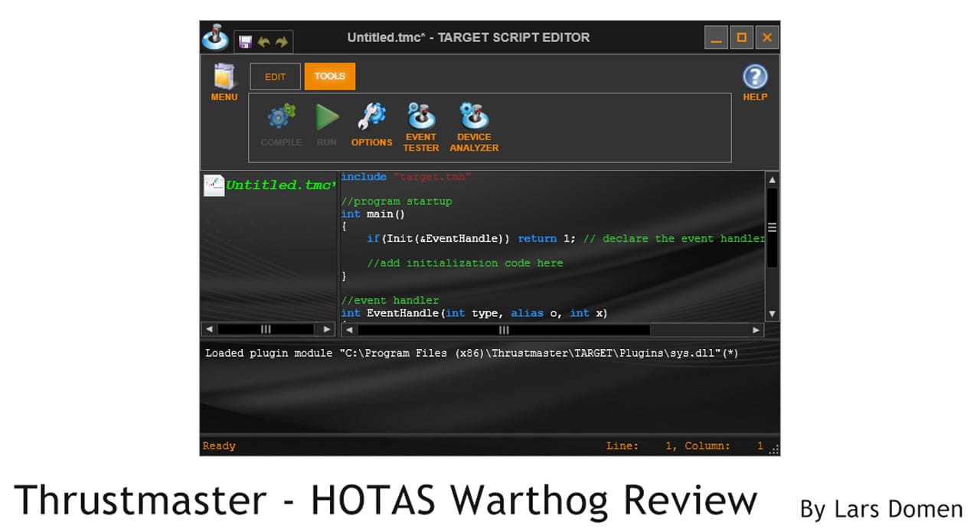Click the Compile gears icon
The width and height of the screenshot is (980, 532).
(x=281, y=118)
